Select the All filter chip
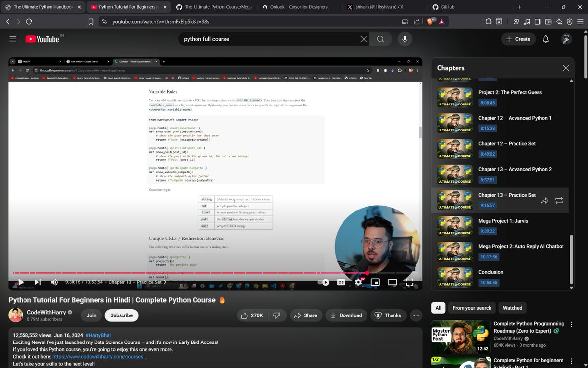 click(x=438, y=308)
